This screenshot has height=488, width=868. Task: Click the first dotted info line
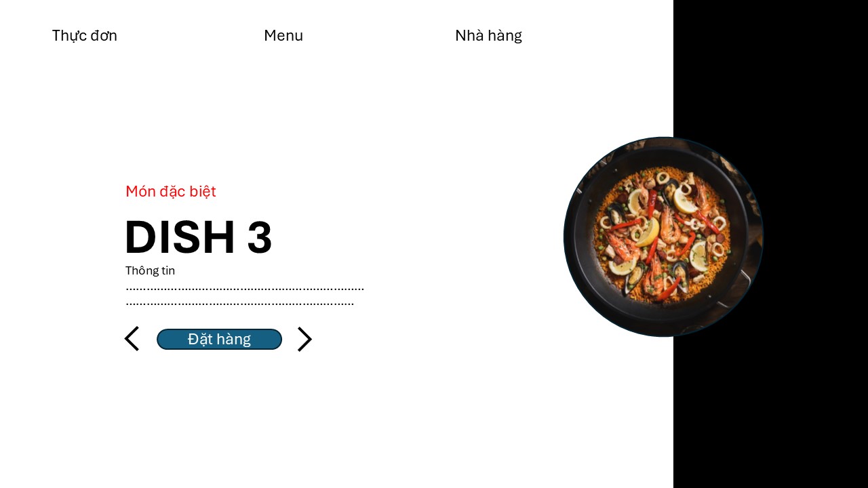click(x=245, y=289)
